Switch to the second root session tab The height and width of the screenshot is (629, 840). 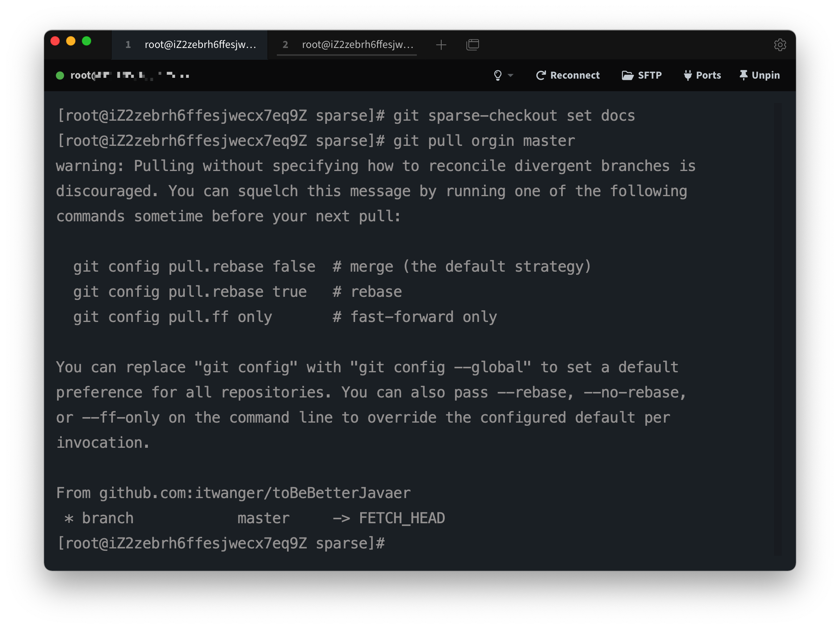[348, 45]
